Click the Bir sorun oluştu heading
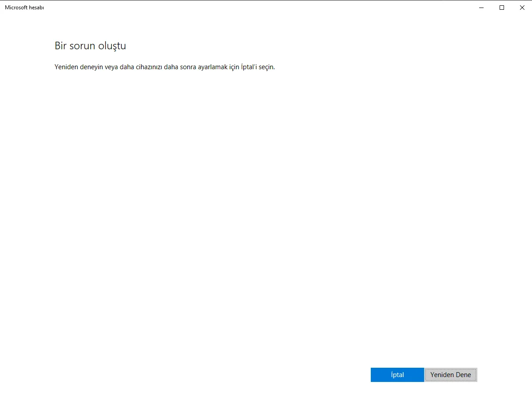532x413 pixels. tap(90, 46)
